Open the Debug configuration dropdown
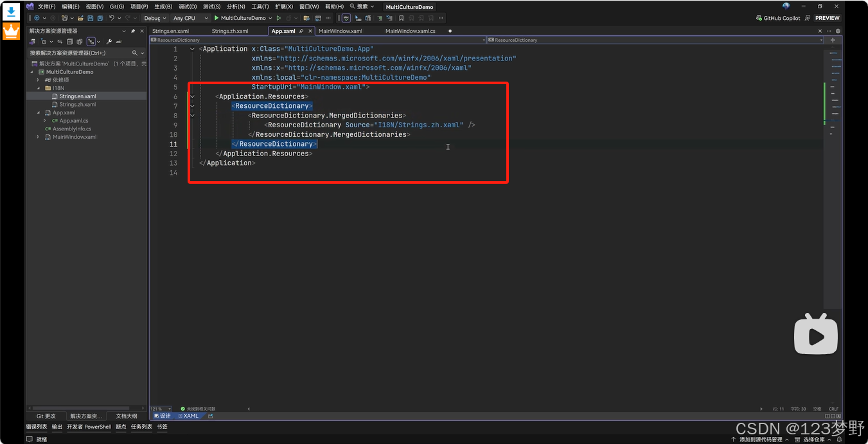The height and width of the screenshot is (444, 868). coord(154,18)
